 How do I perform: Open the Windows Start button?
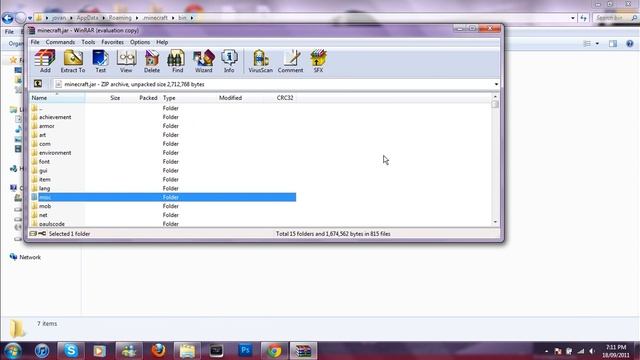coord(13,351)
